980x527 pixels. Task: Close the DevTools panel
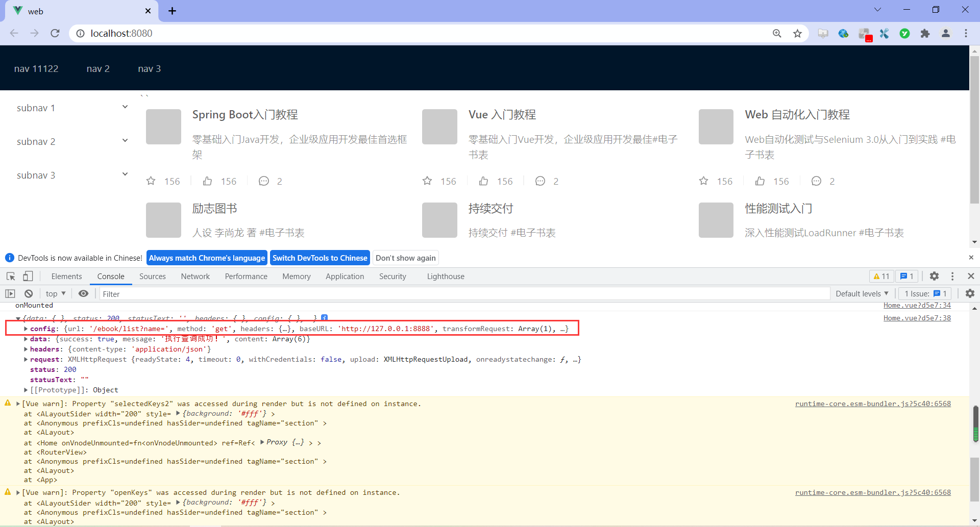point(971,276)
